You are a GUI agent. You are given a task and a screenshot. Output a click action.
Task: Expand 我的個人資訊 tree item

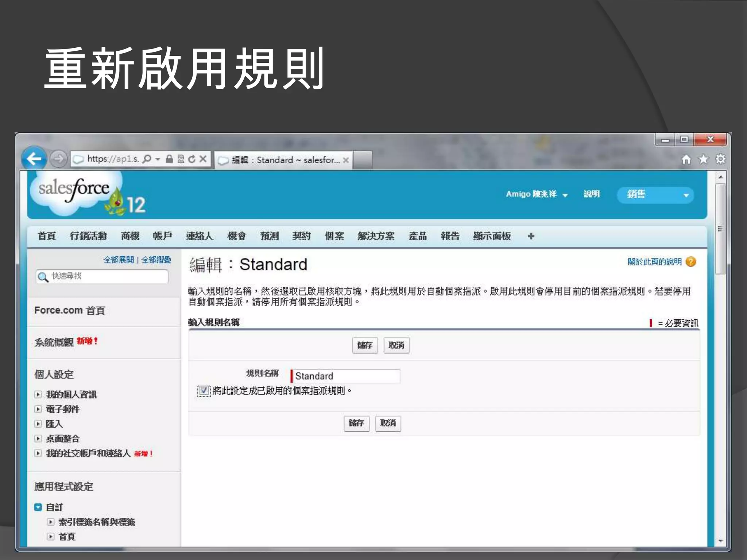coord(38,394)
